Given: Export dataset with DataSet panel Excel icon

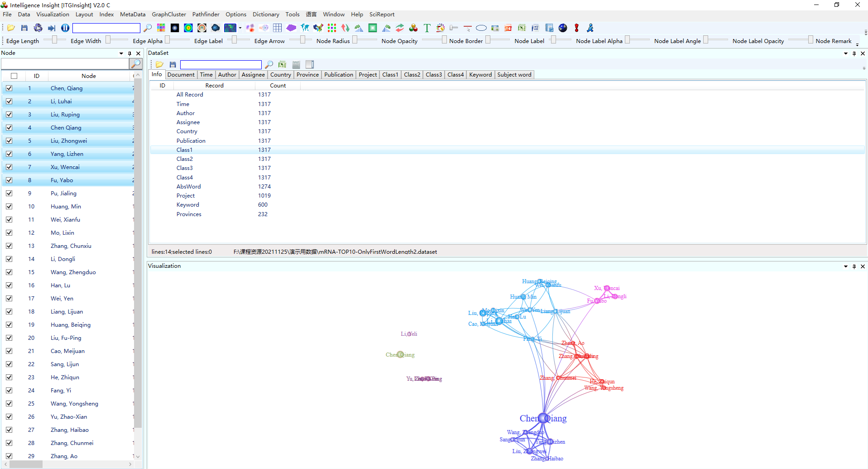Looking at the screenshot, I should coord(283,65).
